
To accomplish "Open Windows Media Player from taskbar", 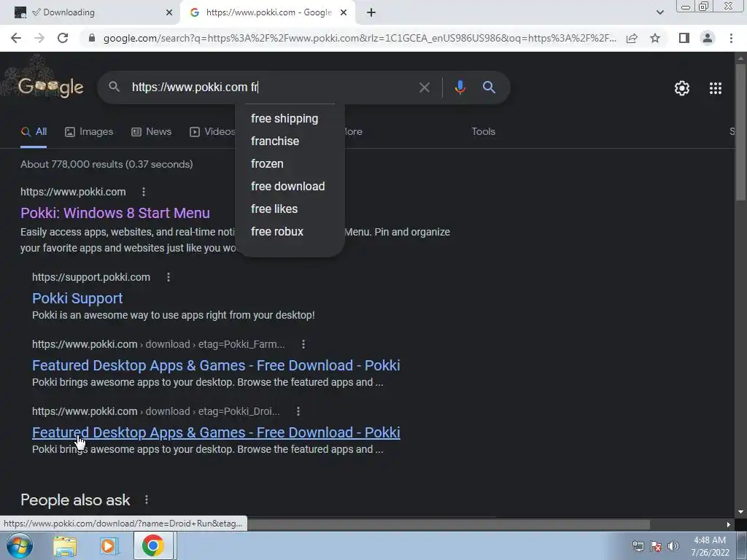I will [109, 546].
